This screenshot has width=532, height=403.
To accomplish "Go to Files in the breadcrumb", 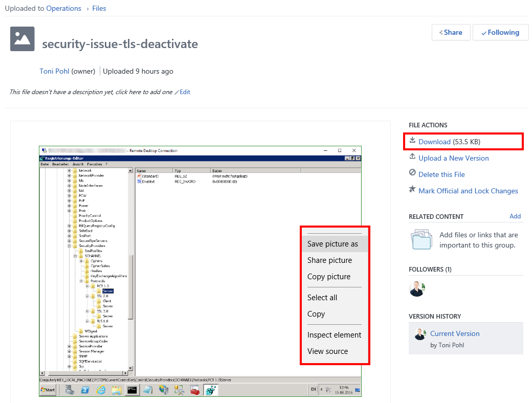I will point(99,8).
